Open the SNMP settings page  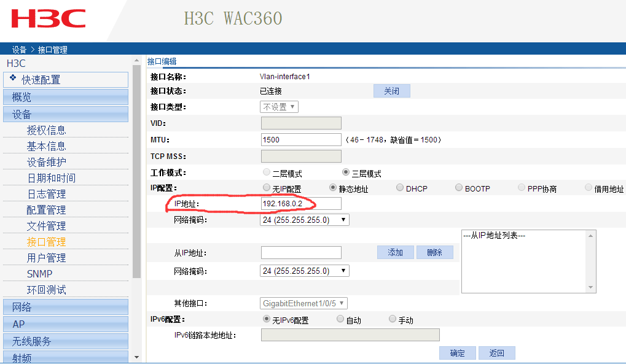coord(39,274)
